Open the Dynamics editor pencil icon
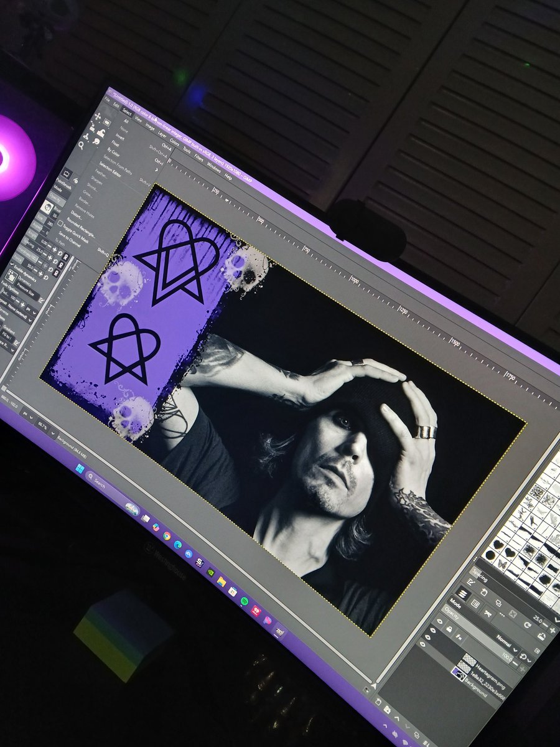This screenshot has height=747, width=560. 41,300
